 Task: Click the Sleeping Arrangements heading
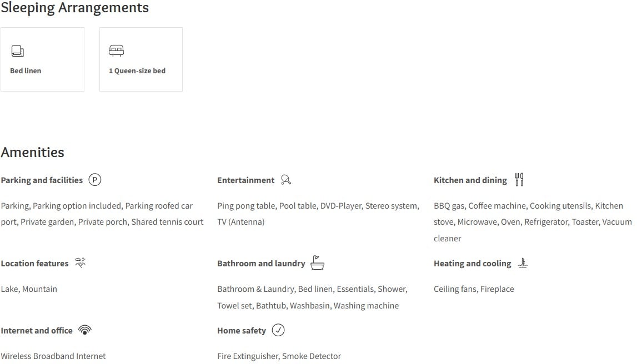(75, 8)
